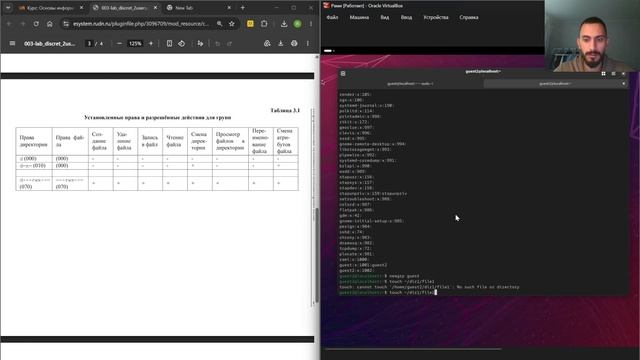The width and height of the screenshot is (640, 360).
Task: Open terminal tab overview grid icon
Action: coord(603,73)
